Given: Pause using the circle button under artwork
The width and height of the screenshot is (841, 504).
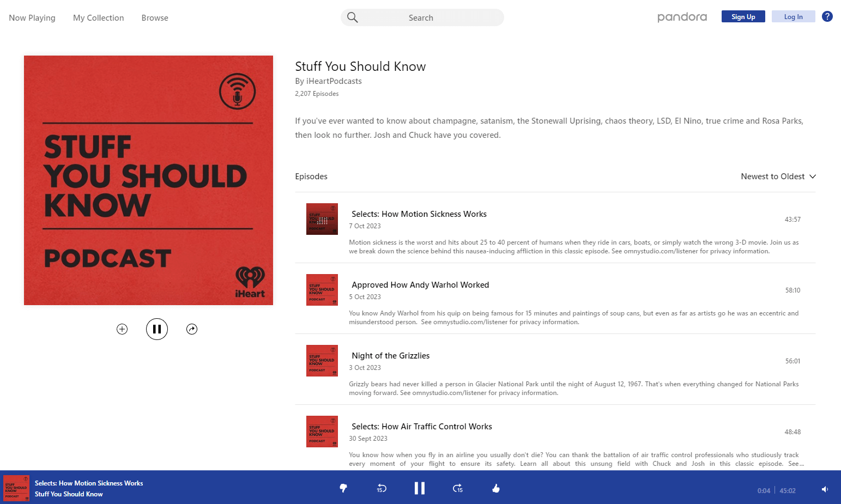Looking at the screenshot, I should (157, 329).
